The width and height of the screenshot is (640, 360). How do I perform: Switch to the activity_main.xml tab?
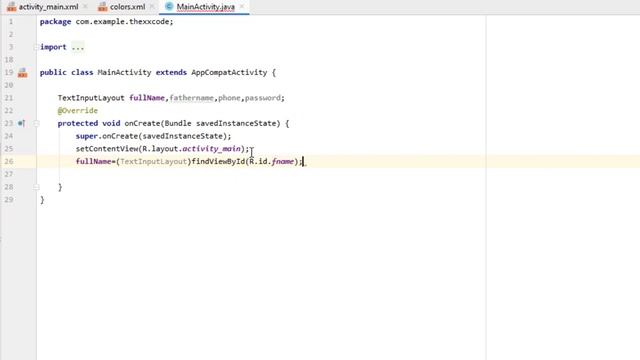click(x=48, y=7)
